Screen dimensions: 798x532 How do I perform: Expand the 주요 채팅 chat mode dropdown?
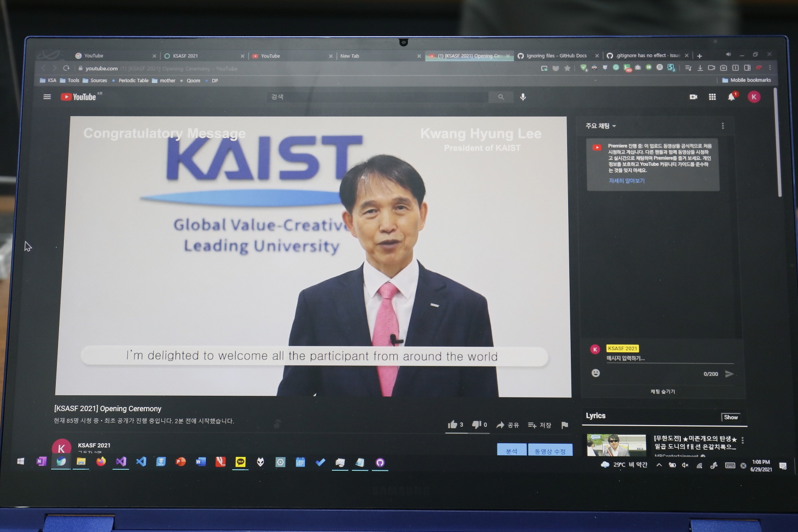(x=601, y=126)
